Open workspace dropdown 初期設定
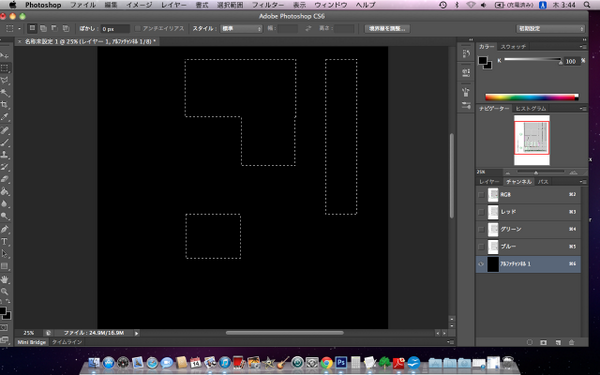 (551, 29)
